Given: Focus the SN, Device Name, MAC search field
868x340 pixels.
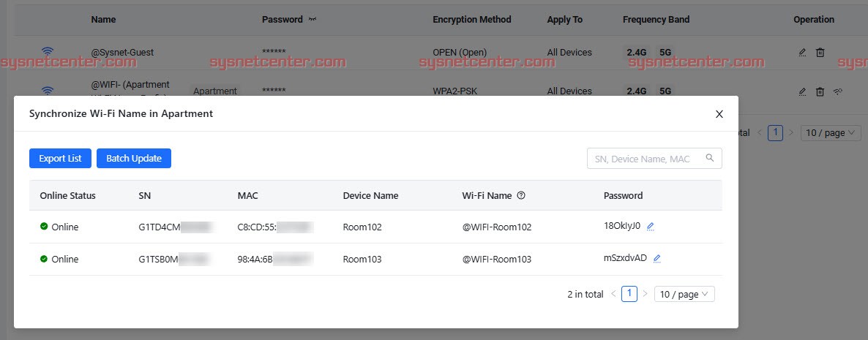Looking at the screenshot, I should click(x=654, y=158).
